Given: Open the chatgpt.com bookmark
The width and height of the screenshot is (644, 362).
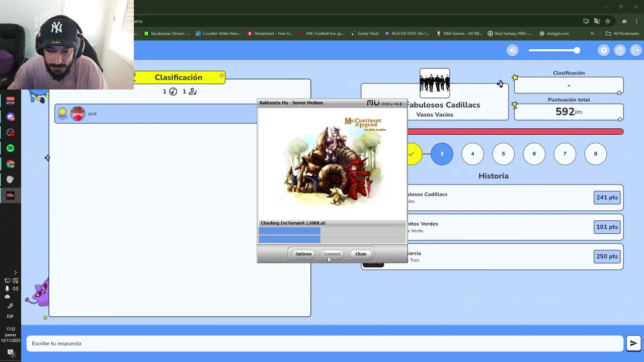Looking at the screenshot, I should point(554,34).
